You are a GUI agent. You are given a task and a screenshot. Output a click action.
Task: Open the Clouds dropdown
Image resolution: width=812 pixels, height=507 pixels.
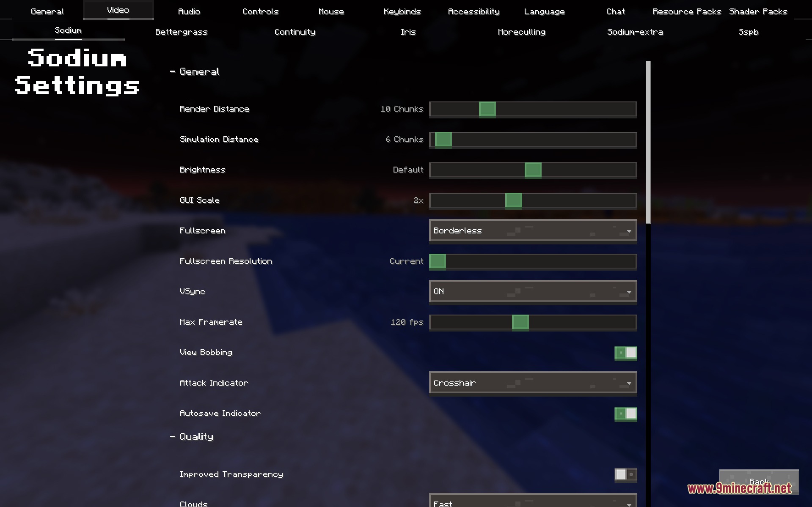[x=533, y=501]
